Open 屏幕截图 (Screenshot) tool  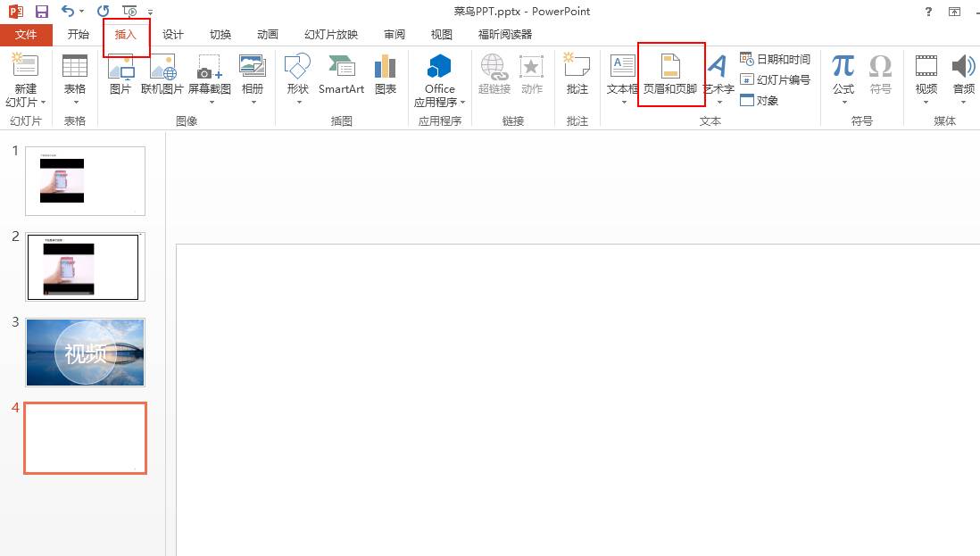point(210,79)
